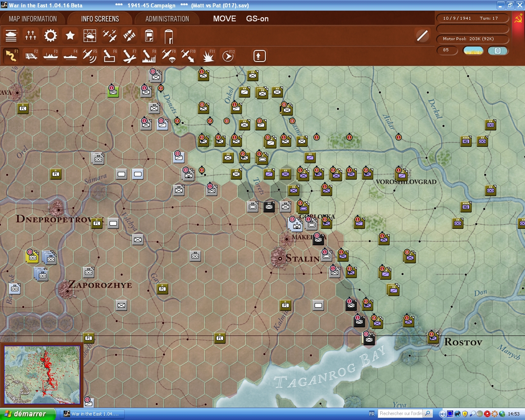The image size is (525, 420).
Task: Select the F10 air transfer mode
Action: (x=188, y=56)
